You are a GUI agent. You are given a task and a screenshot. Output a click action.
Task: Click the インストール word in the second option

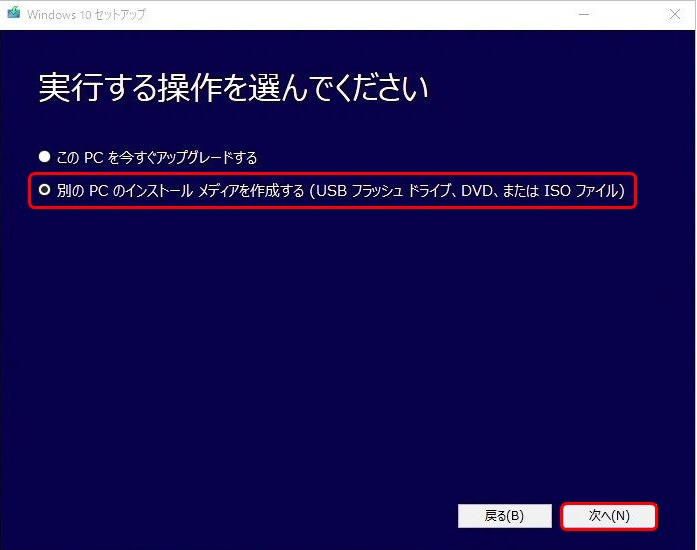pyautogui.click(x=158, y=191)
